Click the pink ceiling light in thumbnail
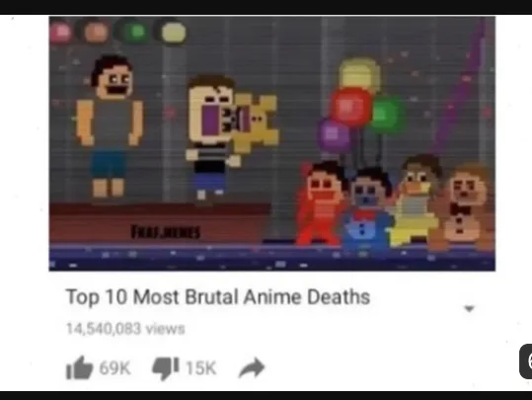Viewport: 532px width, 400px height. pyautogui.click(x=61, y=32)
